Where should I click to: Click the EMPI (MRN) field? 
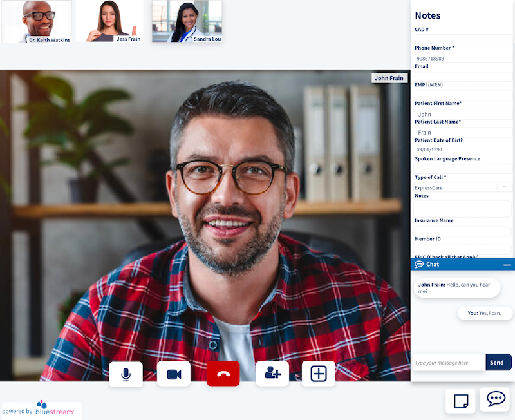(x=463, y=95)
